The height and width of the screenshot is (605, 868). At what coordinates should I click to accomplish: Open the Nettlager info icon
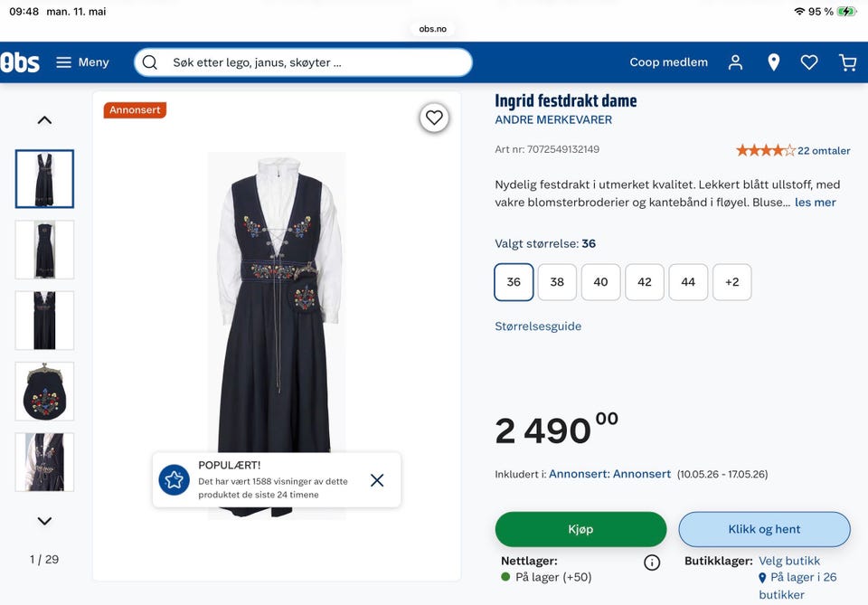point(652,562)
